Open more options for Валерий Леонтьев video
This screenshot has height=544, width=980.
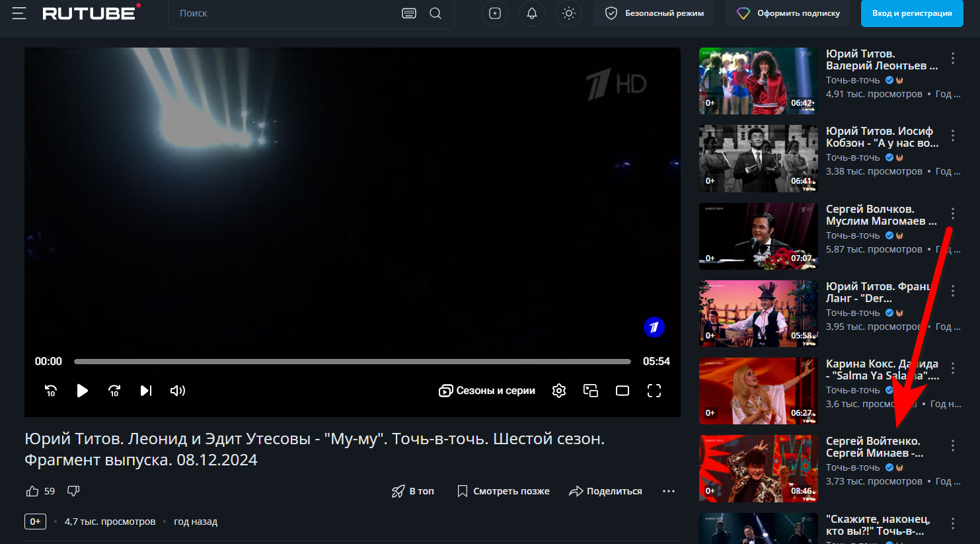(x=953, y=59)
